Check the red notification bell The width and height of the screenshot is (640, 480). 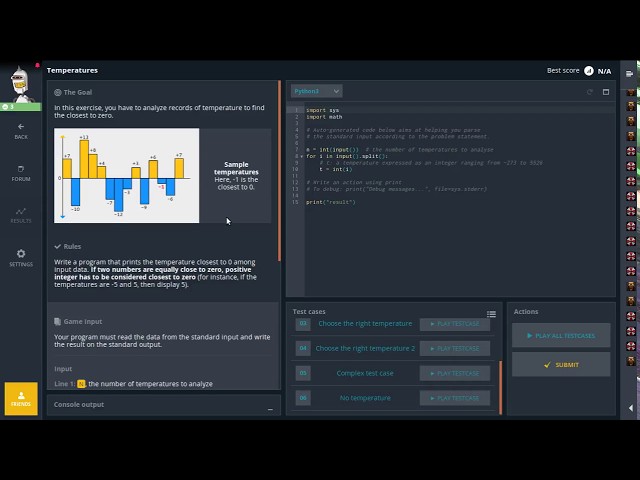point(37,65)
